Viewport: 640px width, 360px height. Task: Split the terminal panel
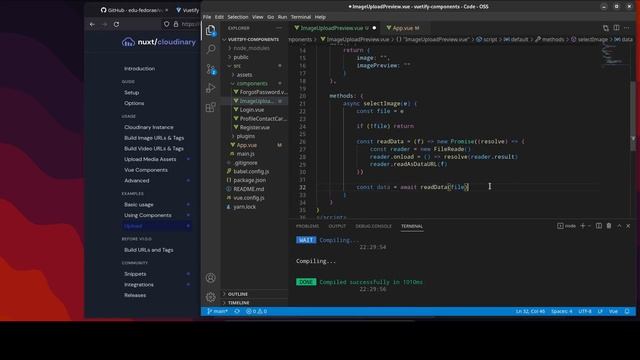tap(599, 226)
